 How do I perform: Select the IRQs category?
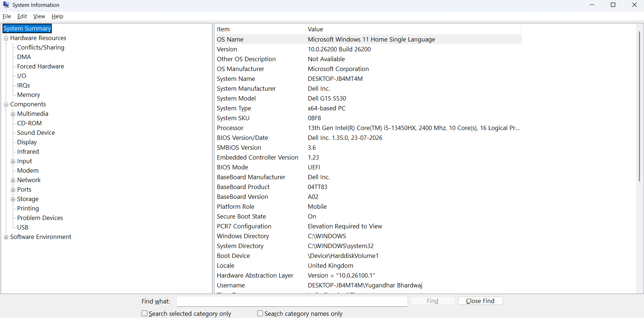pyautogui.click(x=23, y=85)
